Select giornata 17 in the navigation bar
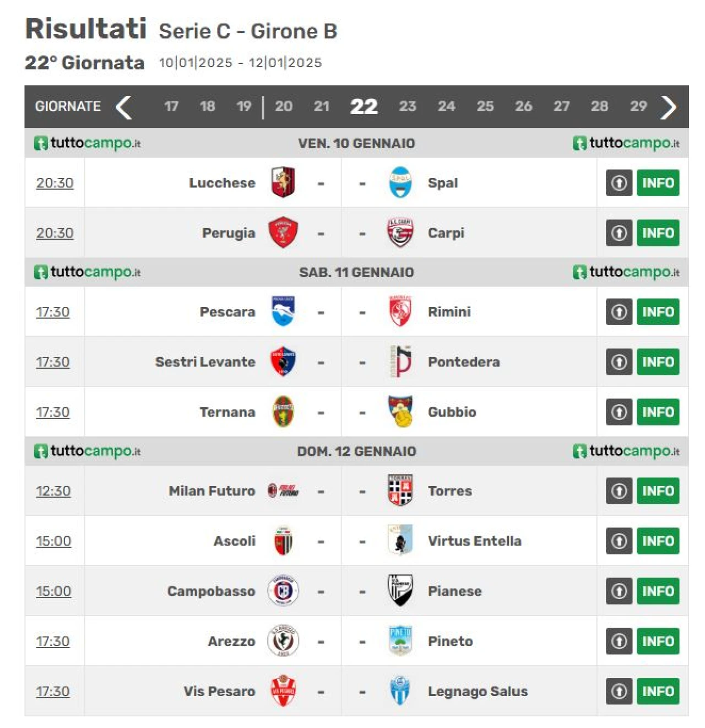Viewport: 705px width, 728px height. pyautogui.click(x=171, y=106)
